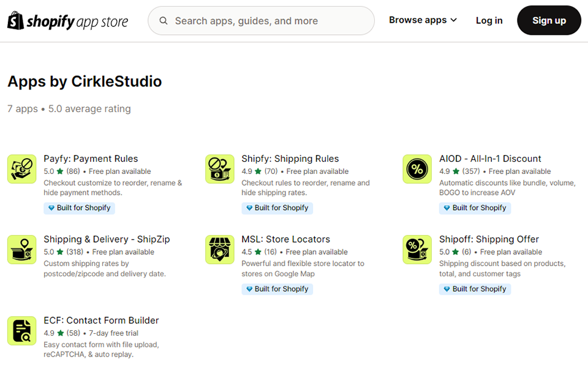Image resolution: width=588 pixels, height=392 pixels.
Task: Select "7-day free trial" text for ECF
Action: coord(114,333)
